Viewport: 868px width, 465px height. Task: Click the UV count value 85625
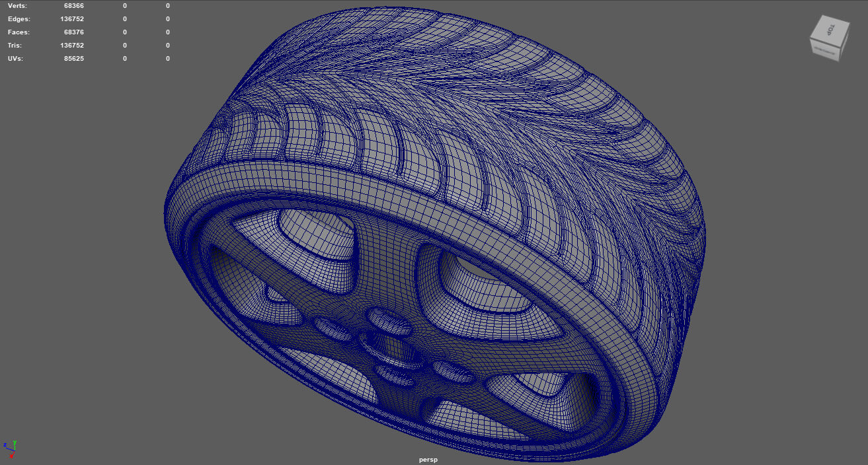pyautogui.click(x=74, y=59)
